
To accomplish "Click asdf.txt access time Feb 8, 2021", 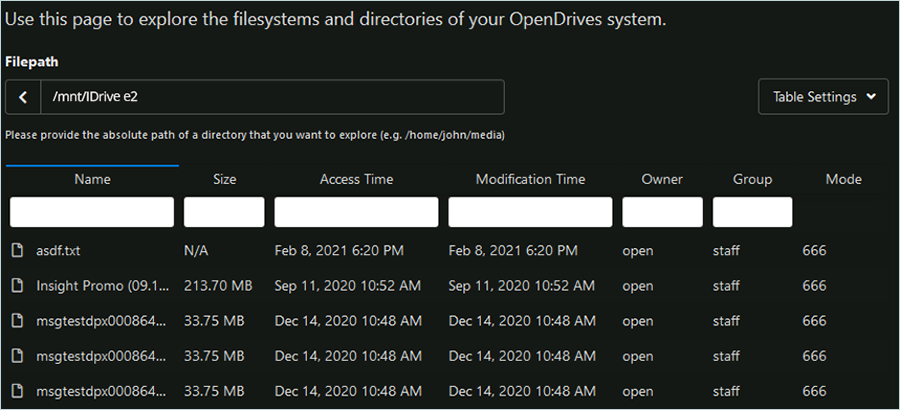I will [x=339, y=251].
